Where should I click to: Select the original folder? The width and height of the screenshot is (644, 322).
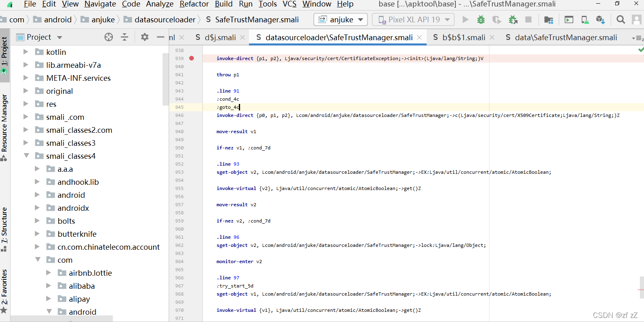pos(60,91)
